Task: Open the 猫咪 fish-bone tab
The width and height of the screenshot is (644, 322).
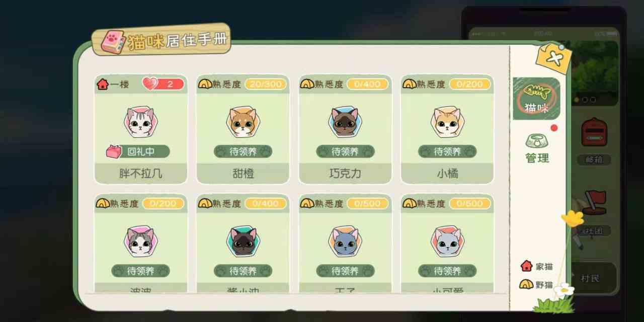Action: (536, 98)
